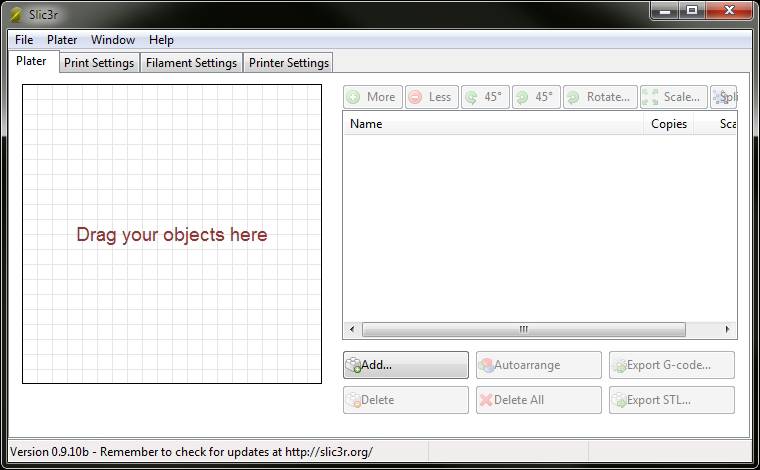Screen dimensions: 760x470
Task: Click the list's right scroll arrow
Action: pos(727,329)
